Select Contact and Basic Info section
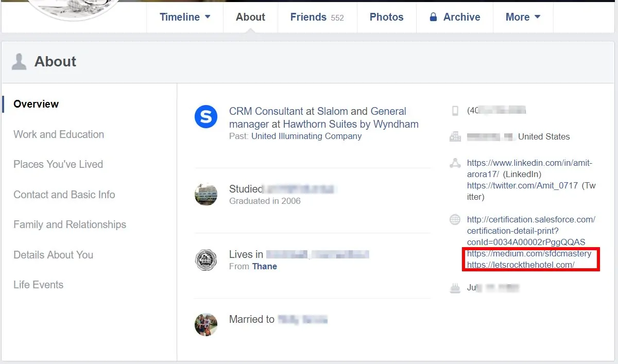 click(64, 195)
